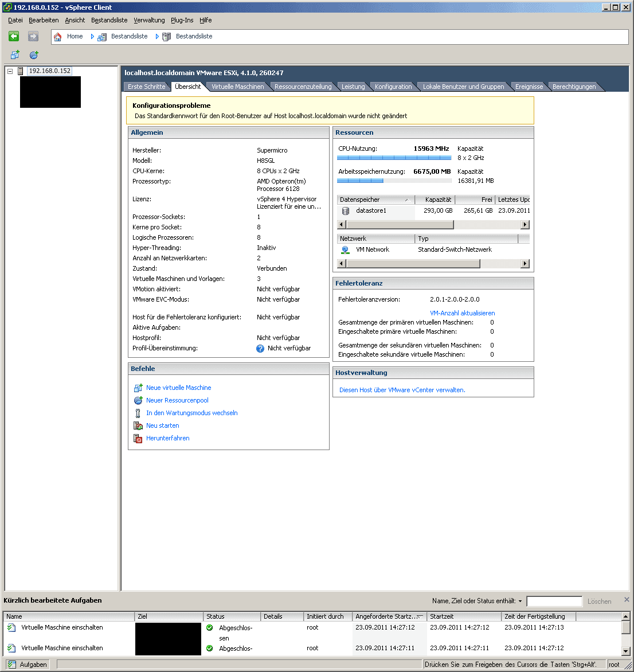
Task: Click Home in the navigation breadcrumb
Action: pos(75,37)
